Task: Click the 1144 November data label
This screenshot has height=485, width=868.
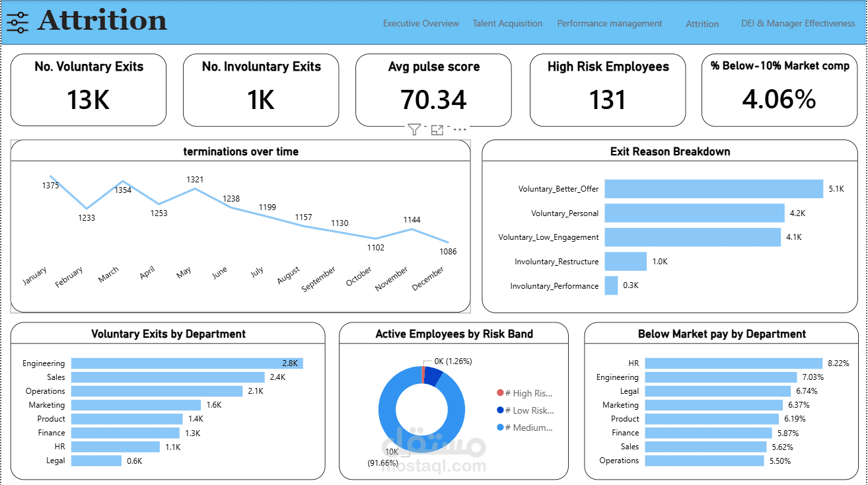Action: pyautogui.click(x=412, y=220)
